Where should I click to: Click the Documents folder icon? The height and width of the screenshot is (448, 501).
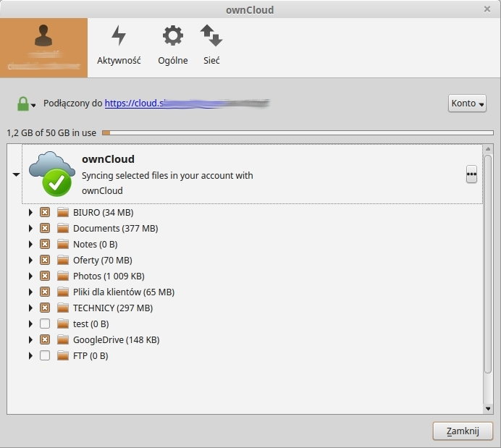click(63, 228)
